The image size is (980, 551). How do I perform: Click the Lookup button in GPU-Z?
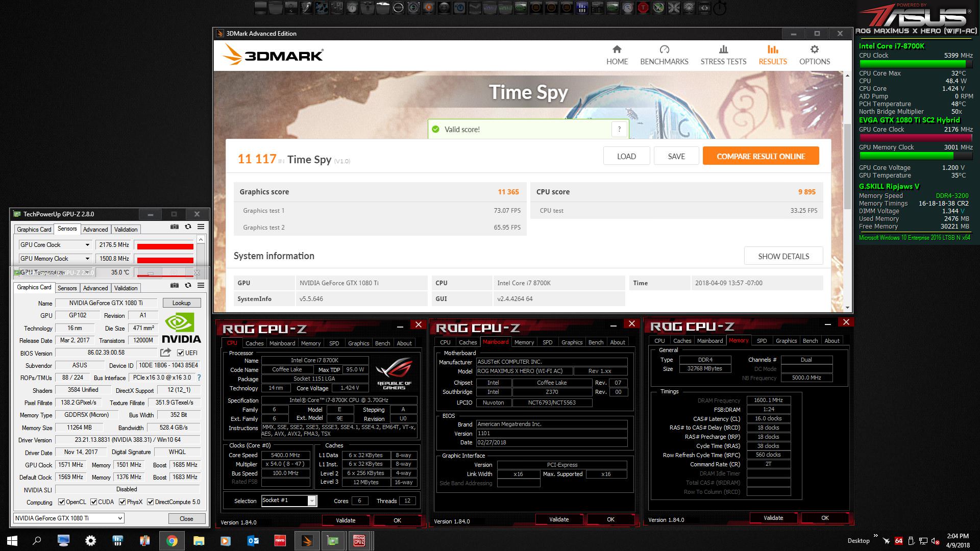click(181, 303)
